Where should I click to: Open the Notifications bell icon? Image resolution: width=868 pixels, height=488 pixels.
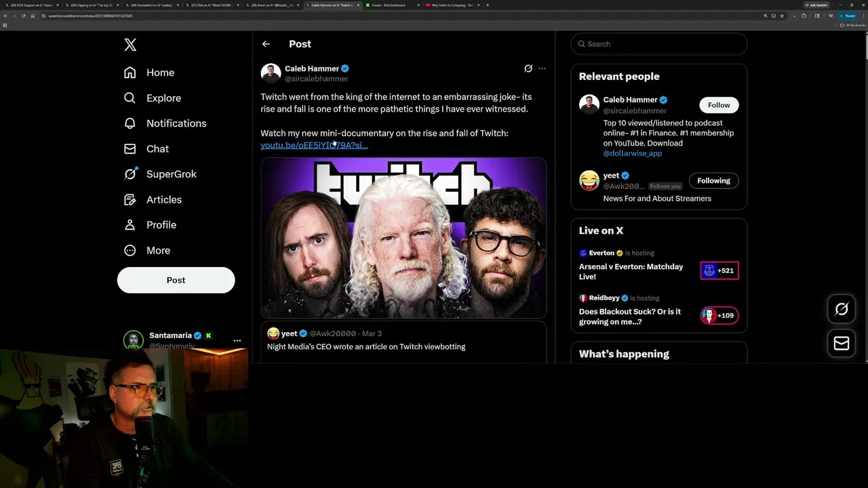[x=130, y=123]
